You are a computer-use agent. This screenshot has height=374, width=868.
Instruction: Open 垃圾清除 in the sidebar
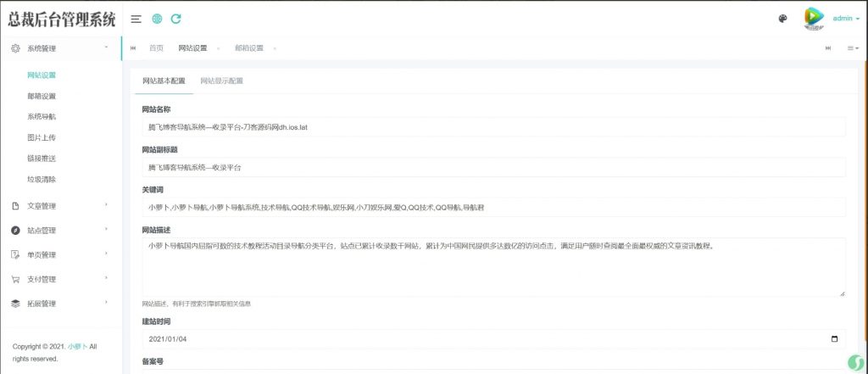(42, 180)
